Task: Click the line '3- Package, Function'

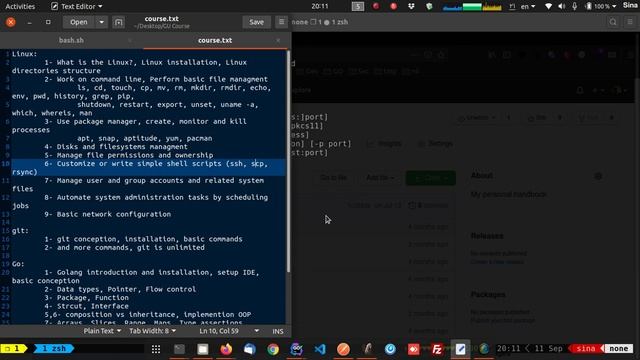Action: point(87,298)
